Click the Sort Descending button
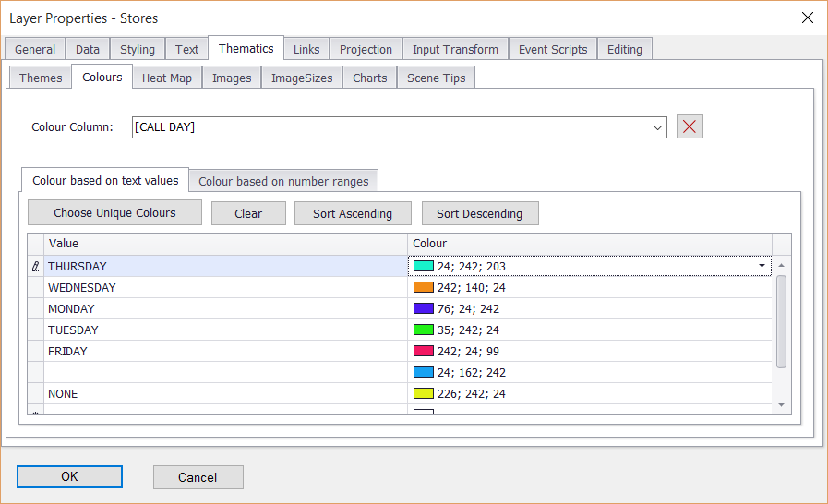The image size is (828, 504). [x=480, y=214]
